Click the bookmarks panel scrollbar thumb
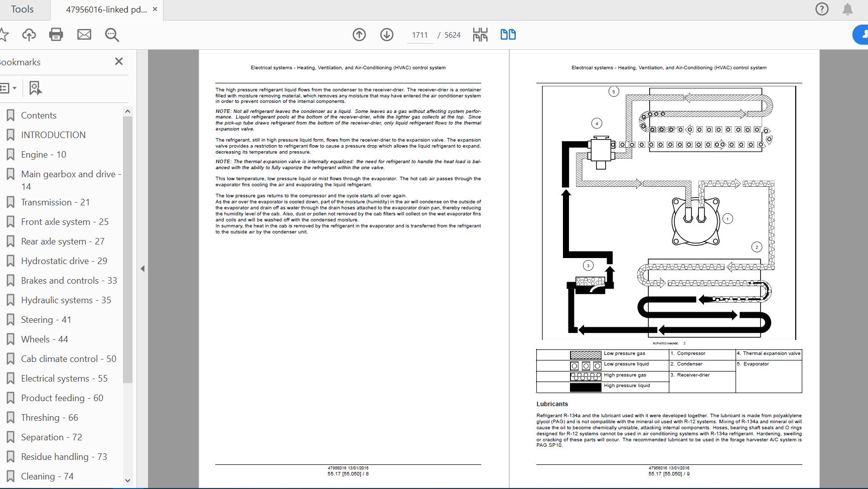 tap(127, 250)
